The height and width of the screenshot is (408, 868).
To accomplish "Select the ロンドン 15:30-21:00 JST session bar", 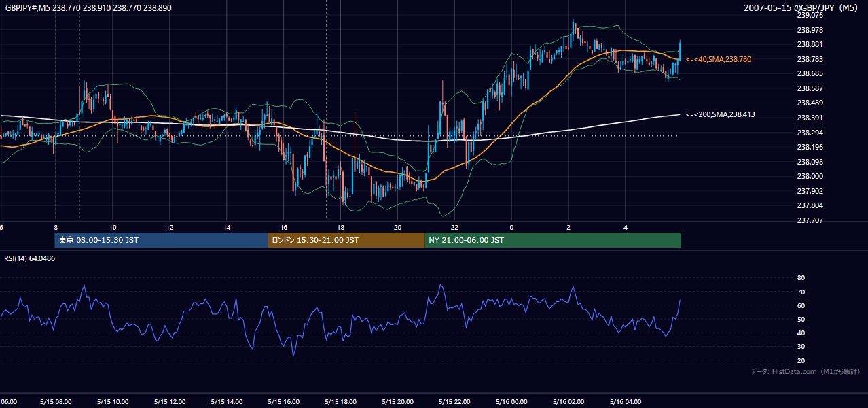I will 346,240.
